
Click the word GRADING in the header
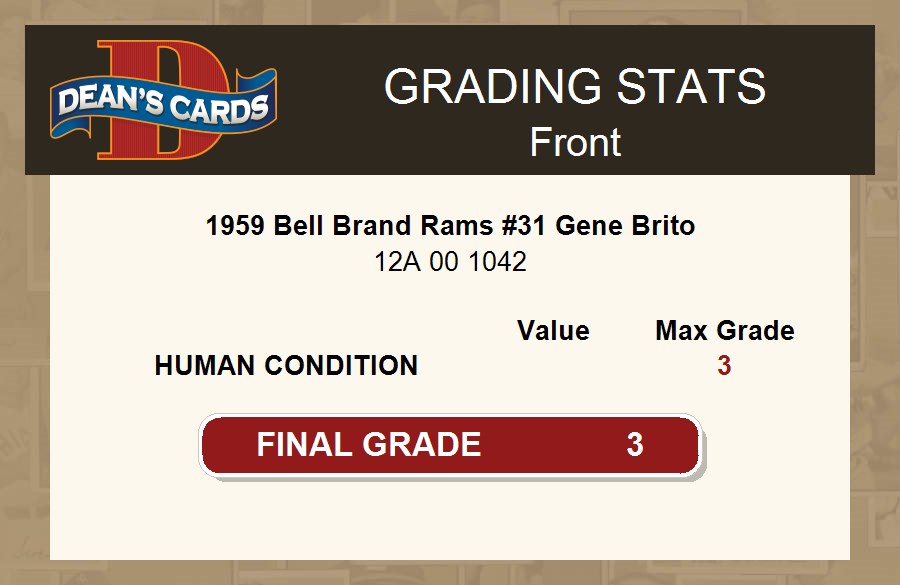click(x=493, y=87)
